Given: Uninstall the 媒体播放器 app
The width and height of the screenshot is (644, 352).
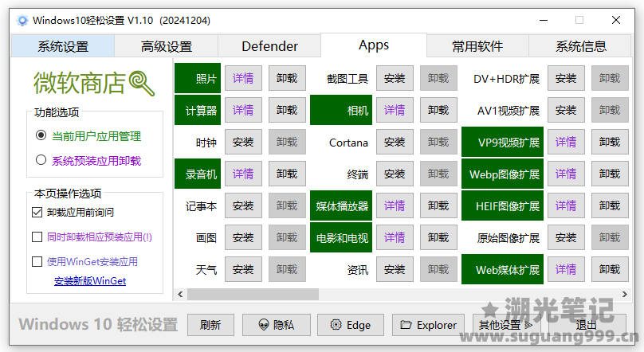Looking at the screenshot, I should click(438, 205).
